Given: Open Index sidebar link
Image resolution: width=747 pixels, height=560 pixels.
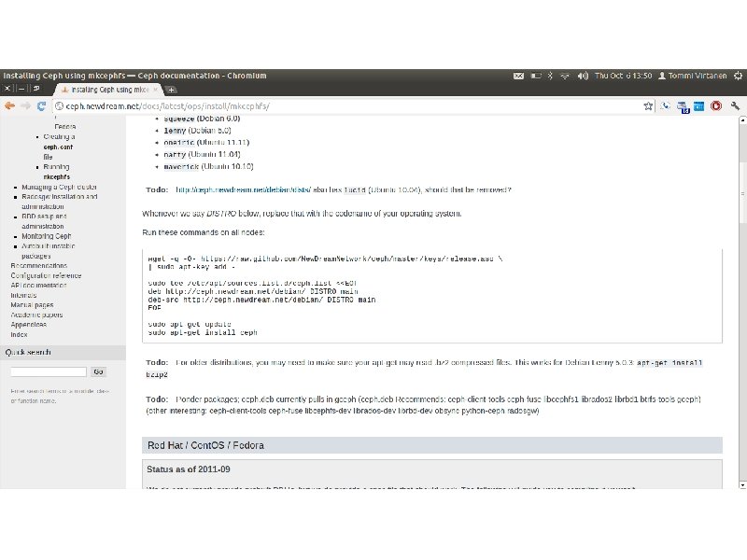Looking at the screenshot, I should (19, 334).
